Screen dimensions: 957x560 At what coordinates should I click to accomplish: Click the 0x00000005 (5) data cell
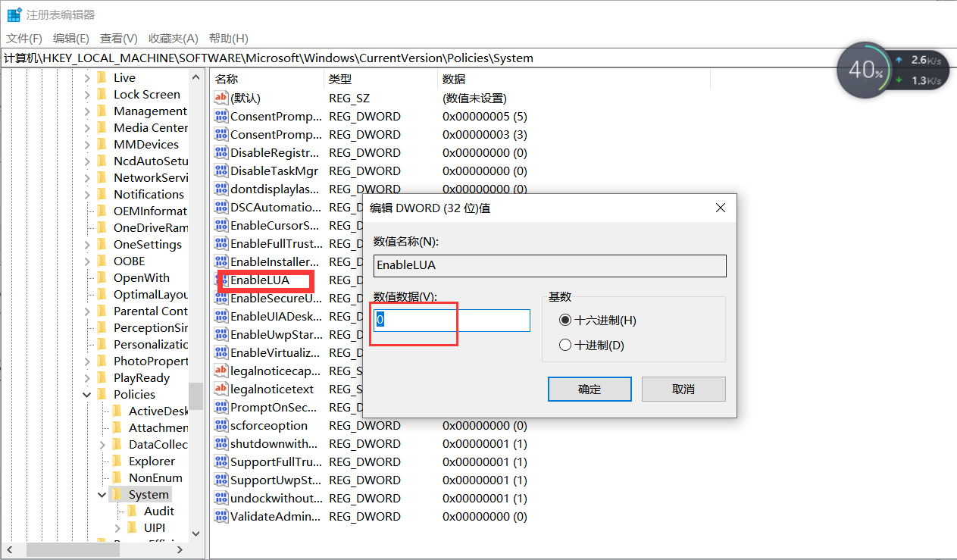485,116
